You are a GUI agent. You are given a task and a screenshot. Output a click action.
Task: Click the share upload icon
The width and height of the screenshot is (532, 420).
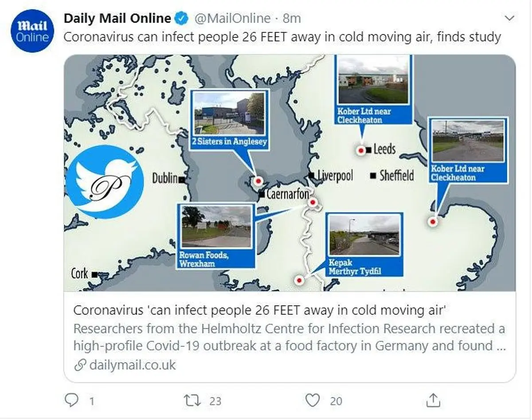pos(434,400)
